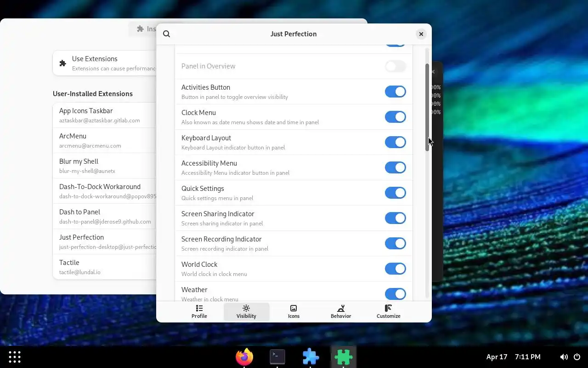588x368 pixels.
Task: Toggle Screen Recording Indicator switch
Action: pyautogui.click(x=396, y=243)
